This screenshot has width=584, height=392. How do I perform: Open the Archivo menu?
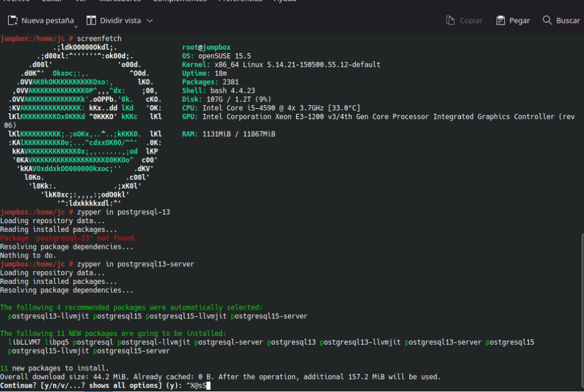tap(17, 1)
